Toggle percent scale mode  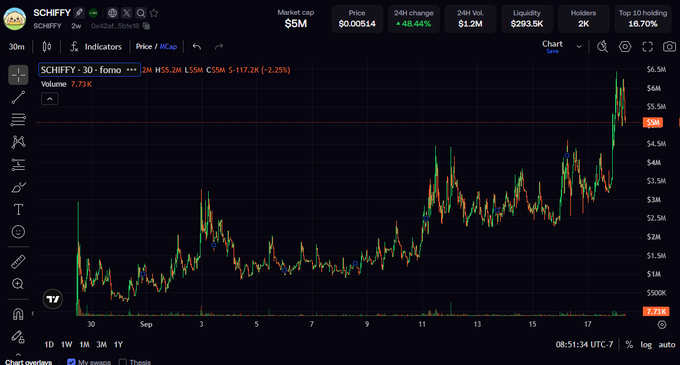[629, 345]
